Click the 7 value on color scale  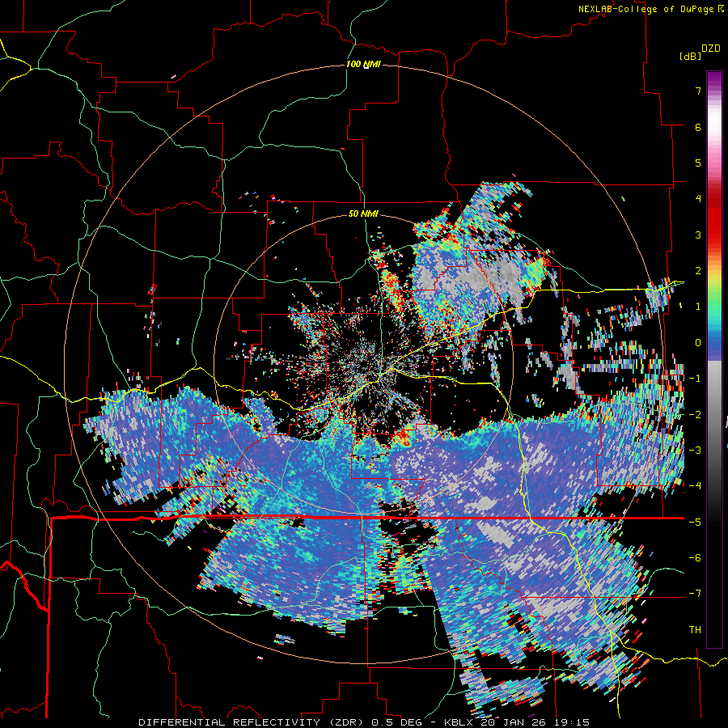(x=698, y=91)
